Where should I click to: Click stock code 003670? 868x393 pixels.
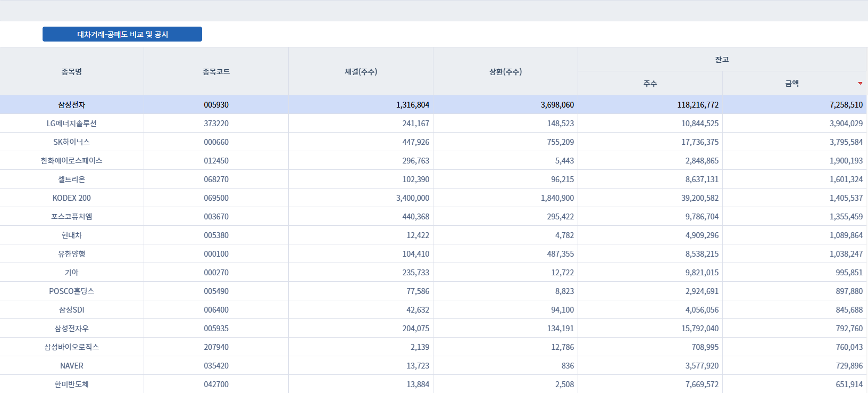[x=216, y=217]
